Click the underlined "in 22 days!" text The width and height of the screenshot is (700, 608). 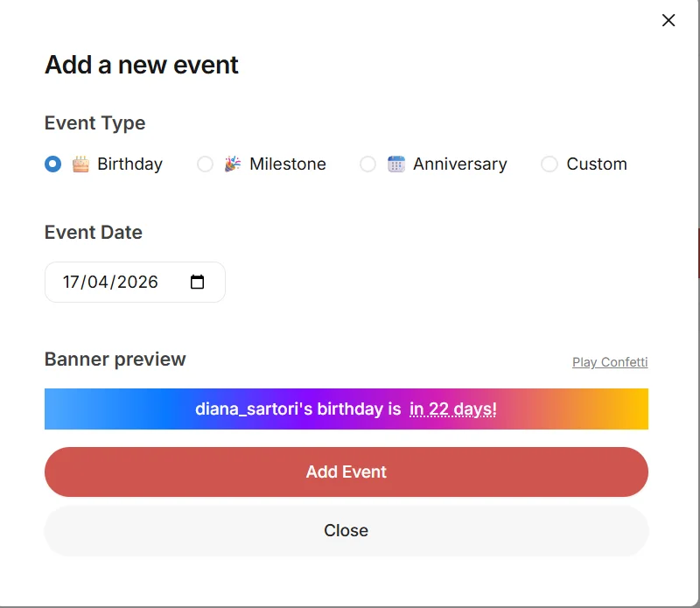click(x=453, y=409)
